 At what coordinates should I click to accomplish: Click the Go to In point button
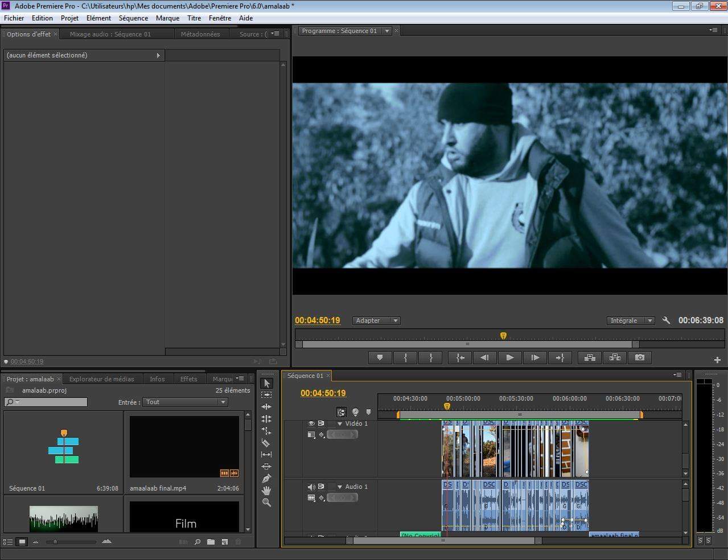[x=460, y=357]
